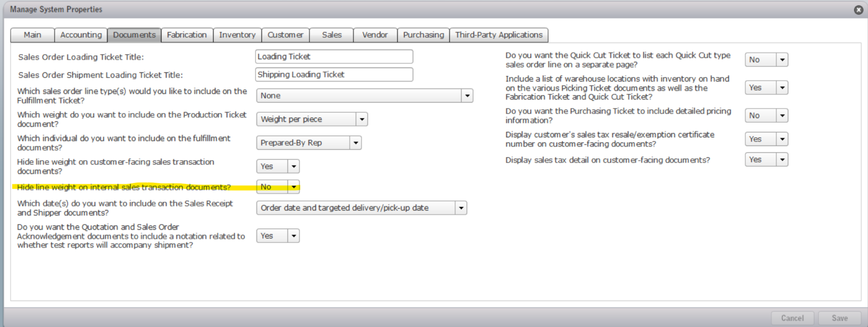
Task: Click the Save button
Action: click(839, 318)
